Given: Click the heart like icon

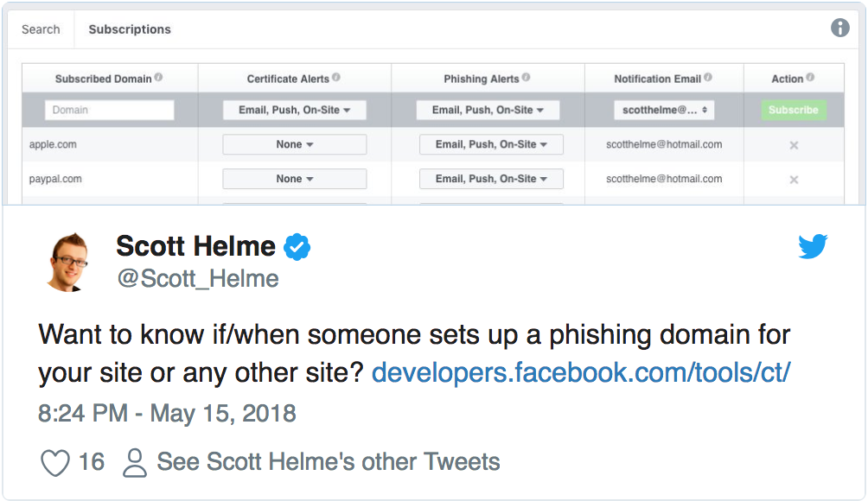Looking at the screenshot, I should point(55,463).
